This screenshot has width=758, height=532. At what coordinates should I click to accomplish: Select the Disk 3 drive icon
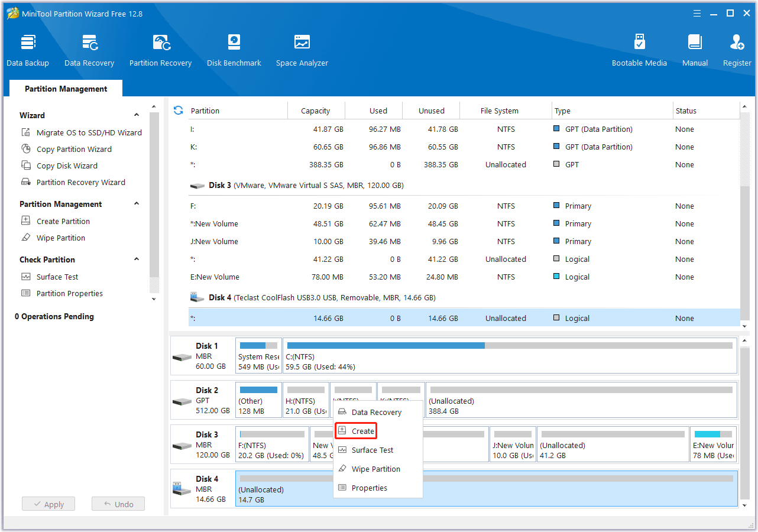(x=182, y=445)
